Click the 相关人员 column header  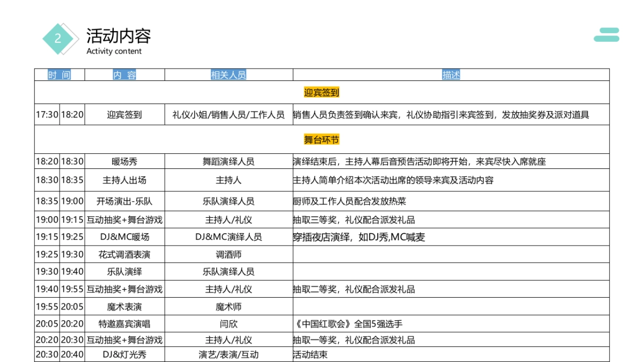(x=228, y=75)
